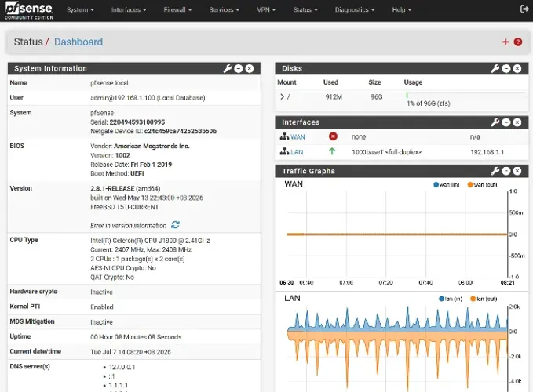Image resolution: width=533 pixels, height=392 pixels.
Task: Click the WAN down status icon
Action: tap(333, 136)
